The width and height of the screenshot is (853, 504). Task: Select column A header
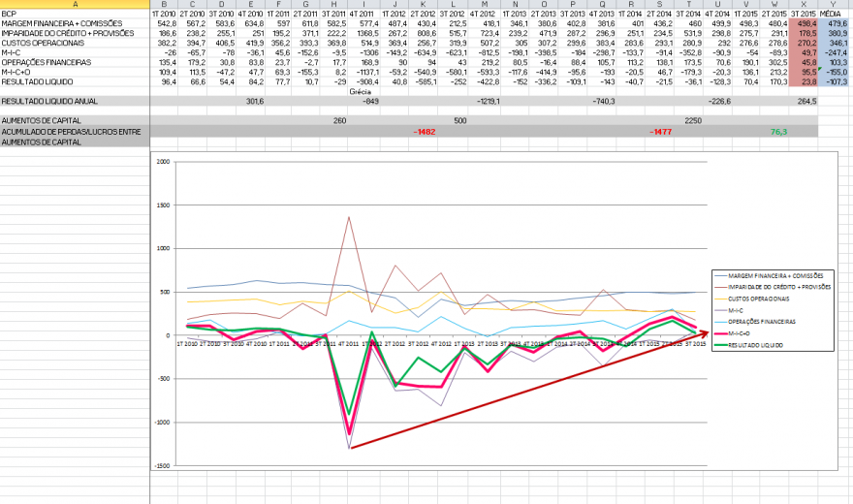point(75,4)
